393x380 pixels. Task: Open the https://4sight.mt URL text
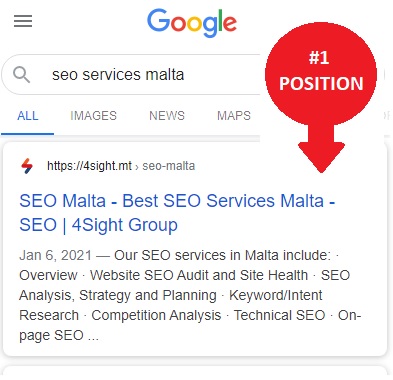pyautogui.click(x=89, y=166)
